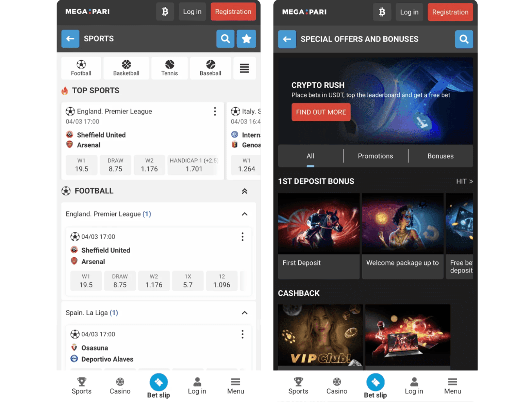Screen dimensions: 532x403
Task: Open favorites via the star icon
Action: tap(246, 39)
